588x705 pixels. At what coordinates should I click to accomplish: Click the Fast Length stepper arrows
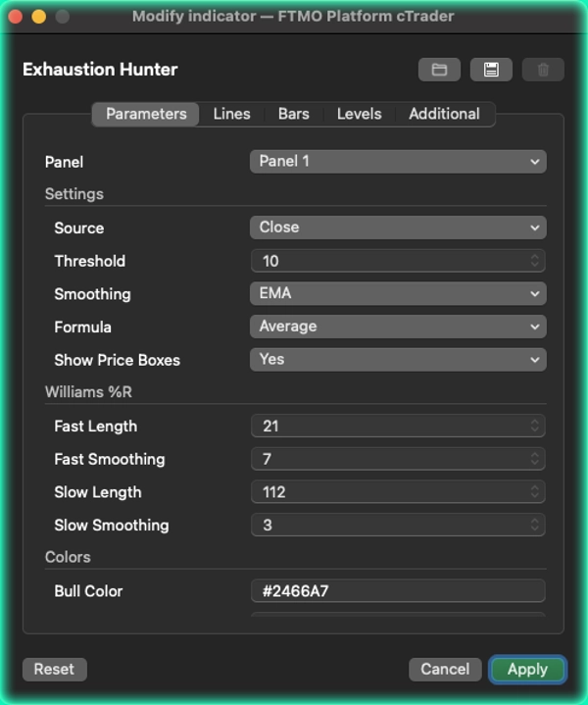tap(534, 426)
